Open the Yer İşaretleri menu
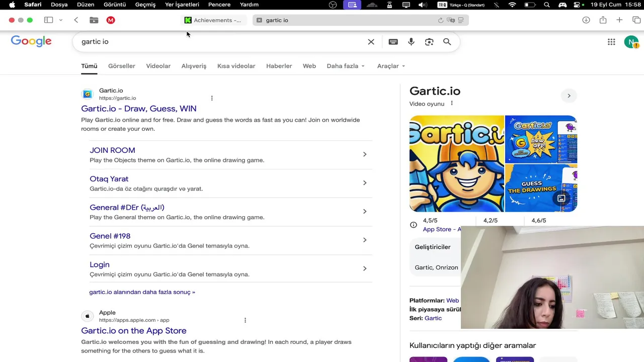 click(182, 5)
